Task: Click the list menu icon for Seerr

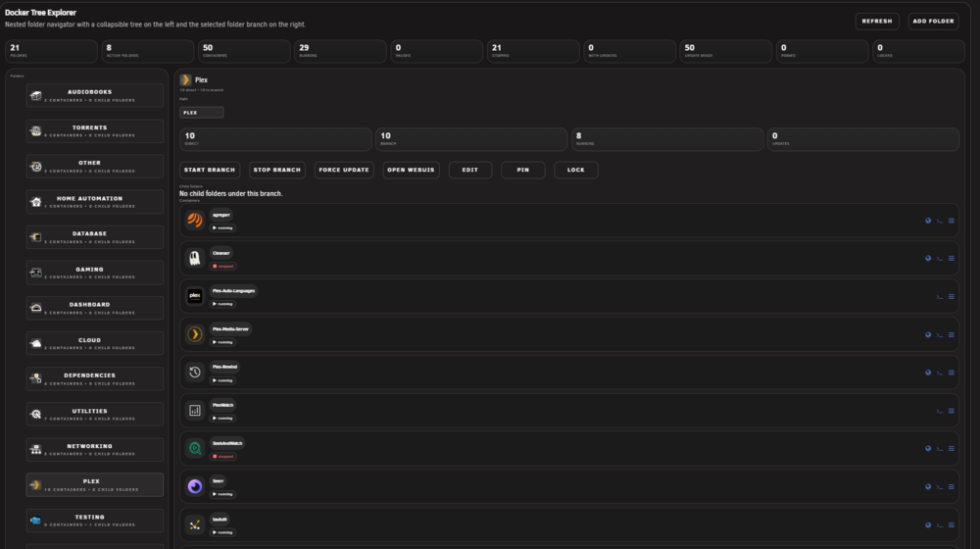Action: [x=952, y=486]
